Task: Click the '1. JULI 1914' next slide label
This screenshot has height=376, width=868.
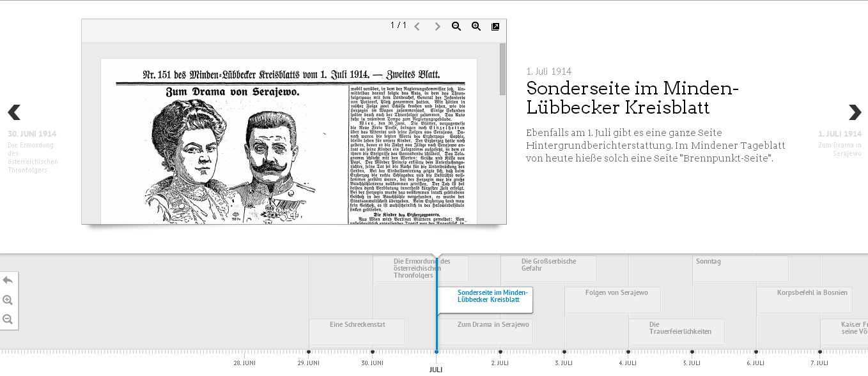Action: 840,134
